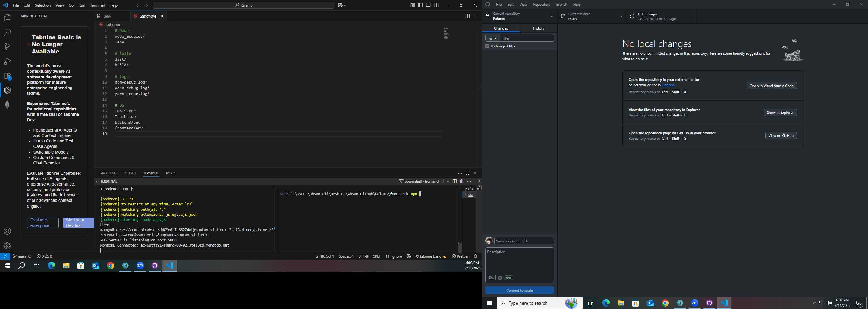Open new terminal launch profile dropdown

448,181
